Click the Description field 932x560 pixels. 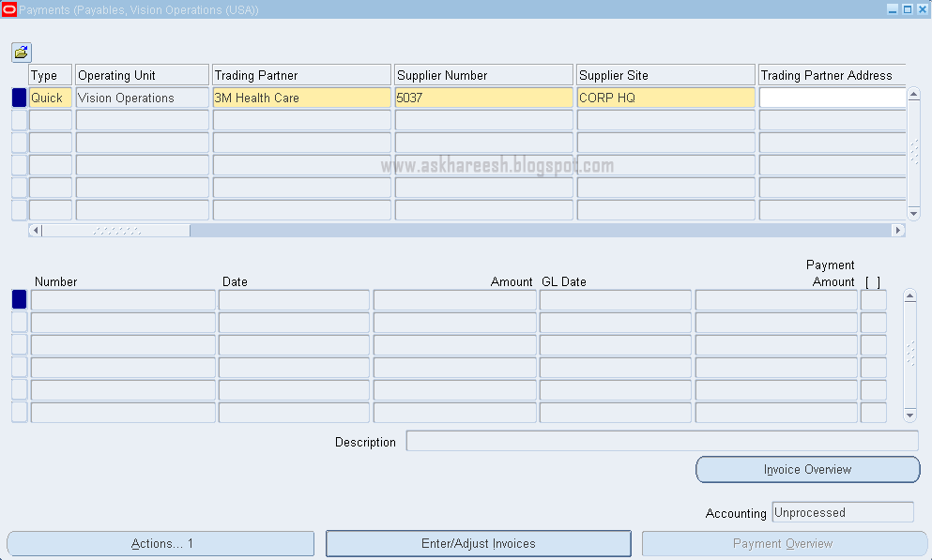(662, 441)
